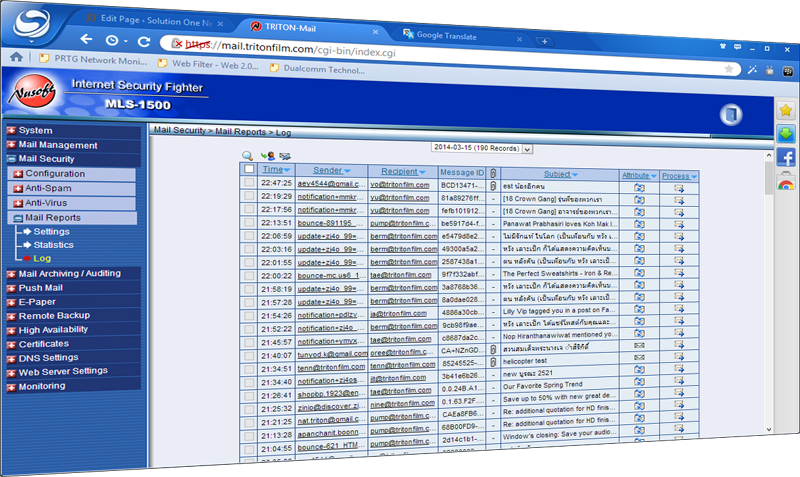Select the TRITON-Mail tab

311,28
